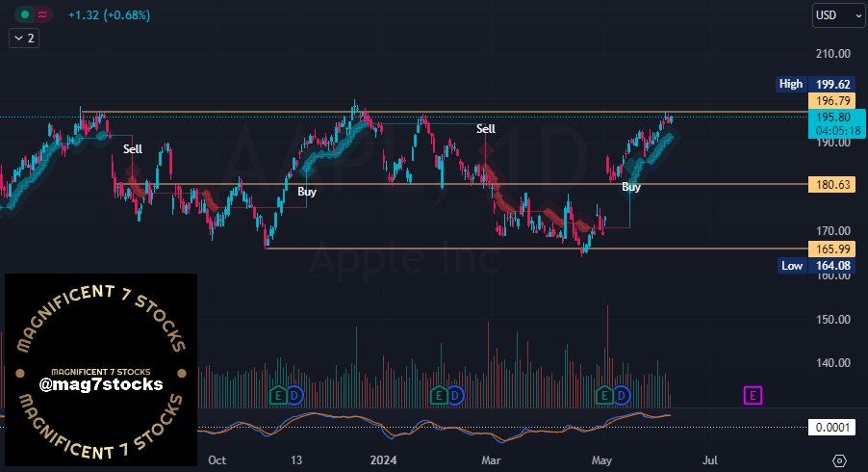This screenshot has height=472, width=868.
Task: Click the 210.00 price scale value
Action: pos(832,54)
